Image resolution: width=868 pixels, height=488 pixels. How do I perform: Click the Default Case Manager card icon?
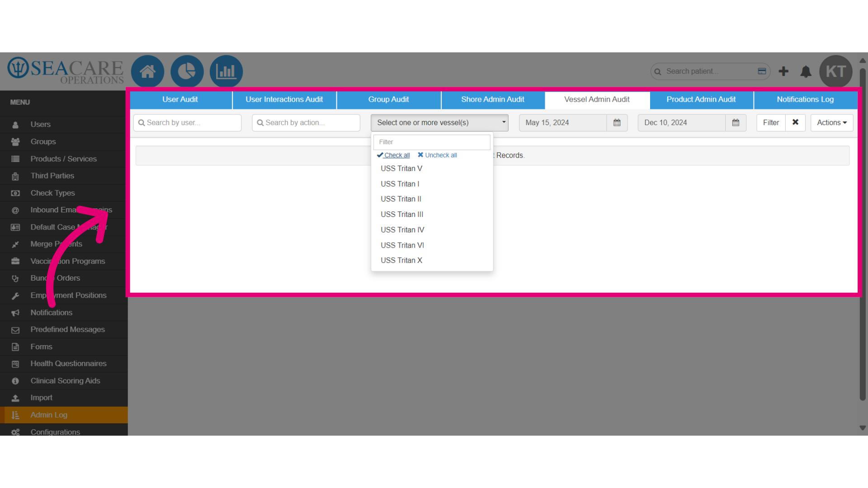(x=15, y=227)
